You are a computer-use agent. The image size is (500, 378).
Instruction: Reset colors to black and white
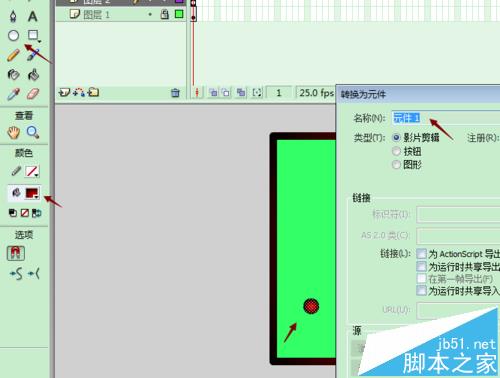13,213
